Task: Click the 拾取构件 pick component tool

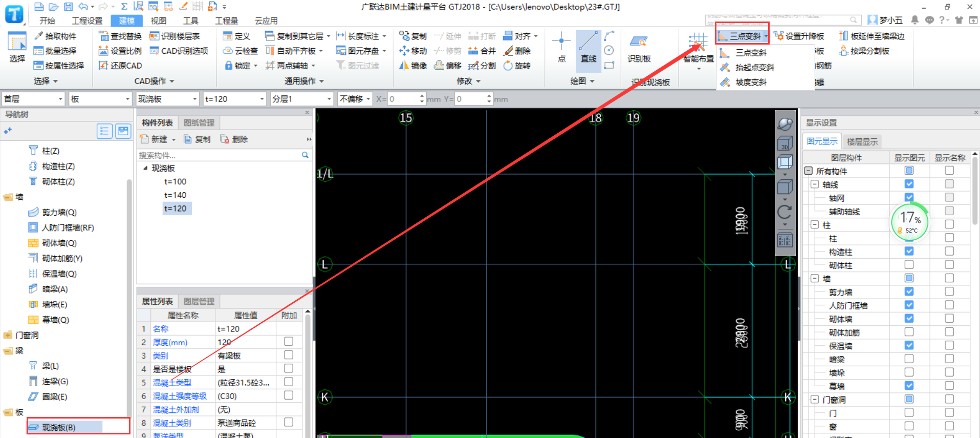Action: point(55,36)
